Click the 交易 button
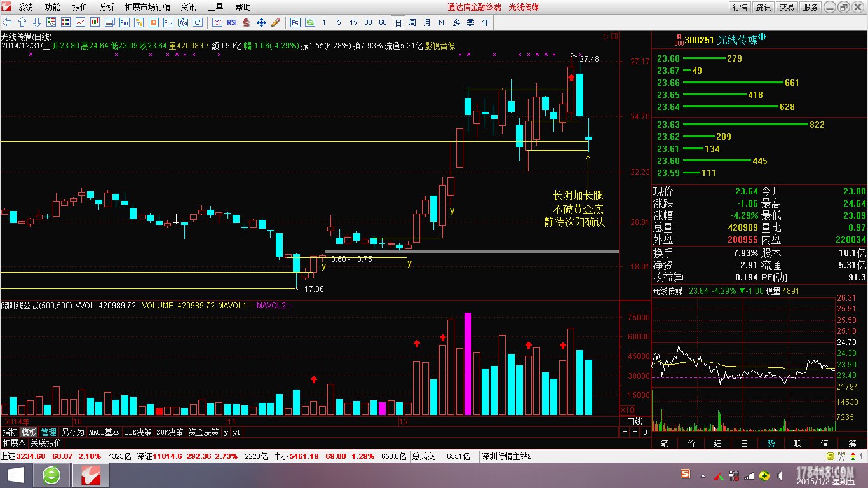This screenshot has width=868, height=488. tap(787, 7)
